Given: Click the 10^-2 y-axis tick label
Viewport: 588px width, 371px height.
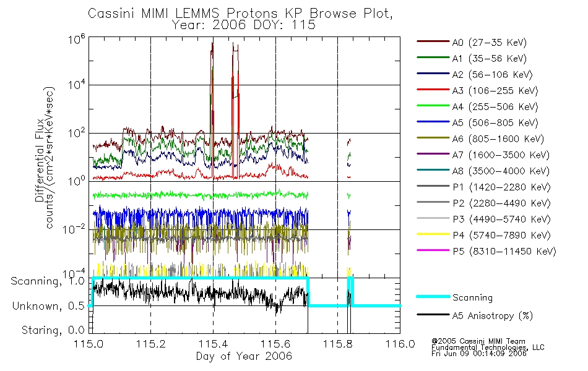Looking at the screenshot, I should pyautogui.click(x=74, y=229).
